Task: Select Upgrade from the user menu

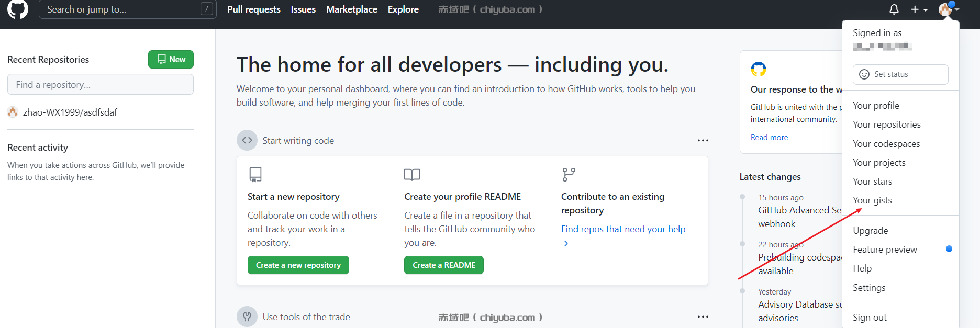Action: pos(900,231)
